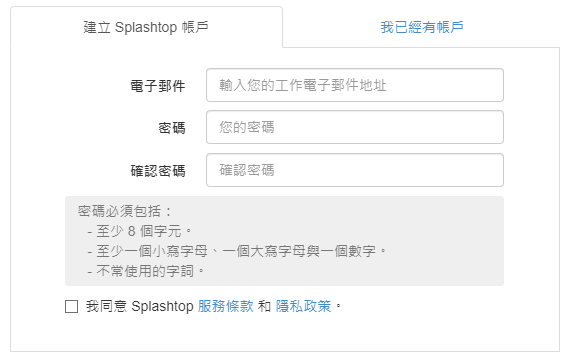Viewport: 574px width, 361px height.
Task: Click the bold 確認密碼 field label
Action: coord(158,171)
